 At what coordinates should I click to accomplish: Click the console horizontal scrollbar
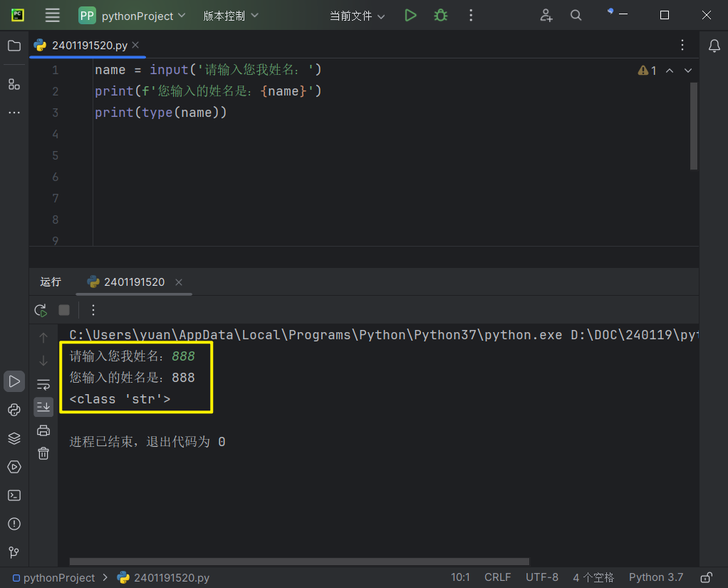(x=299, y=561)
